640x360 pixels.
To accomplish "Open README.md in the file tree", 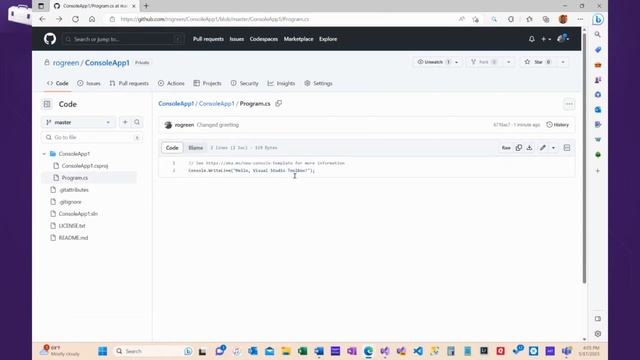I will pyautogui.click(x=73, y=238).
